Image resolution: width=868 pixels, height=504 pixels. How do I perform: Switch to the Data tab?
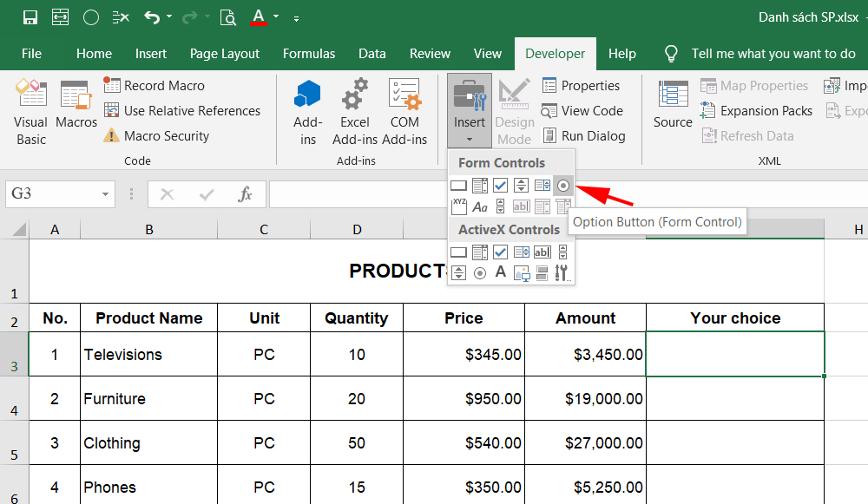pyautogui.click(x=372, y=54)
